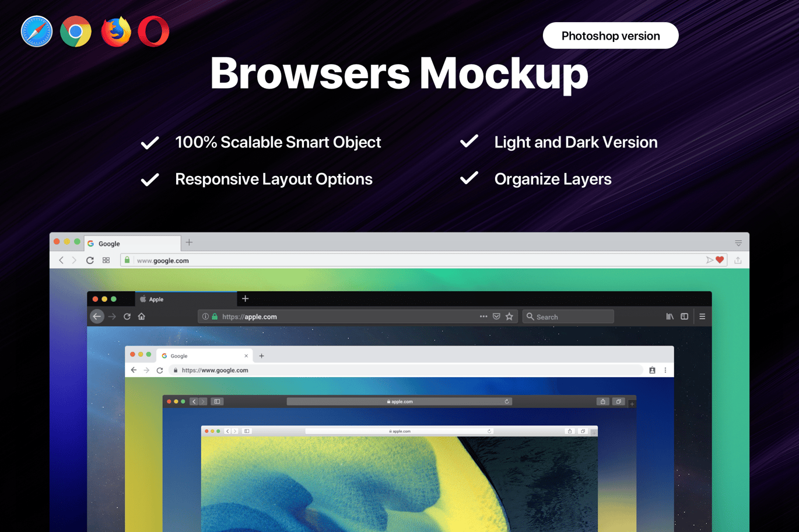Click apple.com address field in dark Safari
The height and width of the screenshot is (532, 799).
tap(399, 401)
